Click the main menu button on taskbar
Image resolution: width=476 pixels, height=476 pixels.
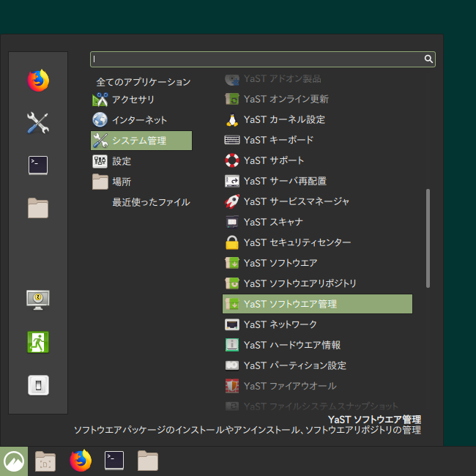[x=14, y=461]
